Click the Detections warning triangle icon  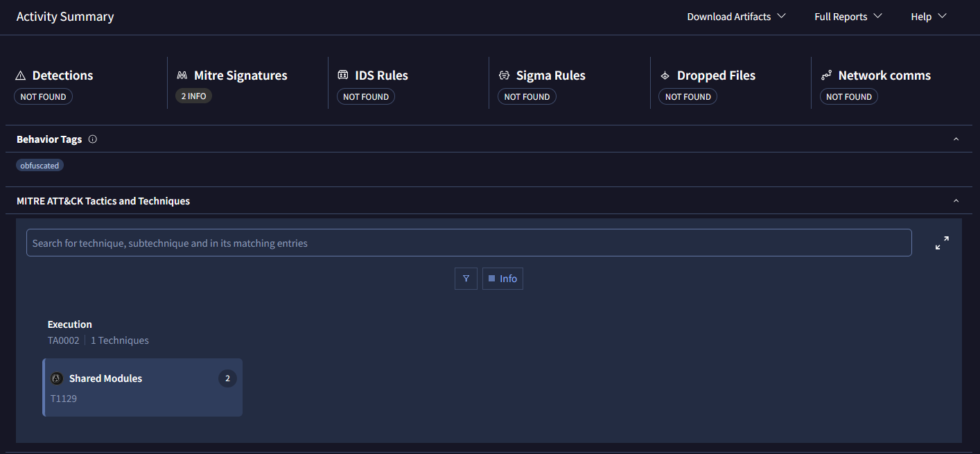(x=20, y=76)
